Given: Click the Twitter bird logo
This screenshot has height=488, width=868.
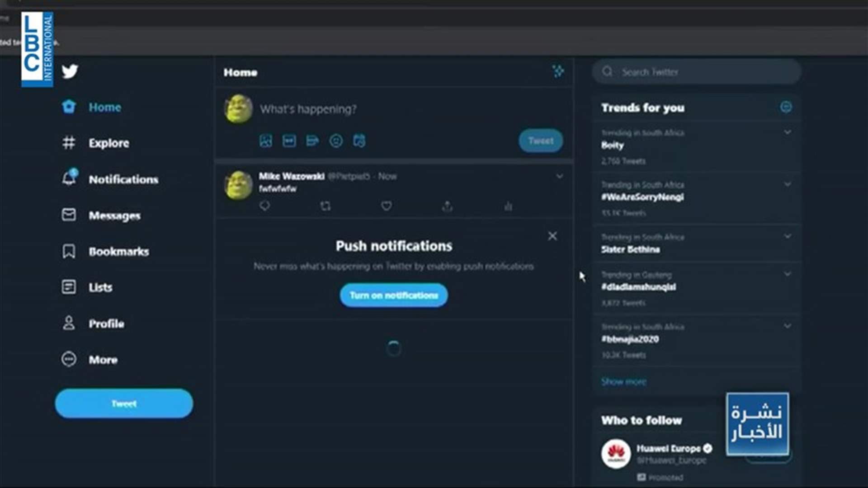Looking at the screenshot, I should click(x=70, y=71).
